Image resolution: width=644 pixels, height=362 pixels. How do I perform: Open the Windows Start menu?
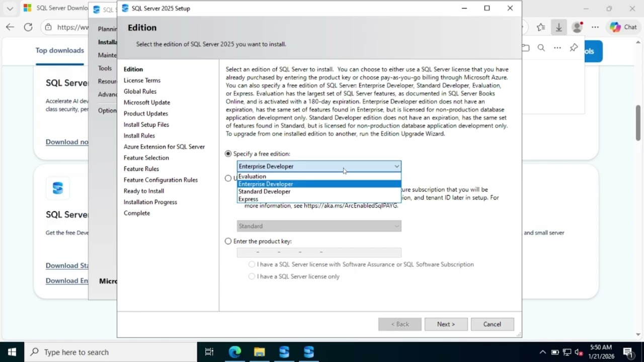pos(12,352)
